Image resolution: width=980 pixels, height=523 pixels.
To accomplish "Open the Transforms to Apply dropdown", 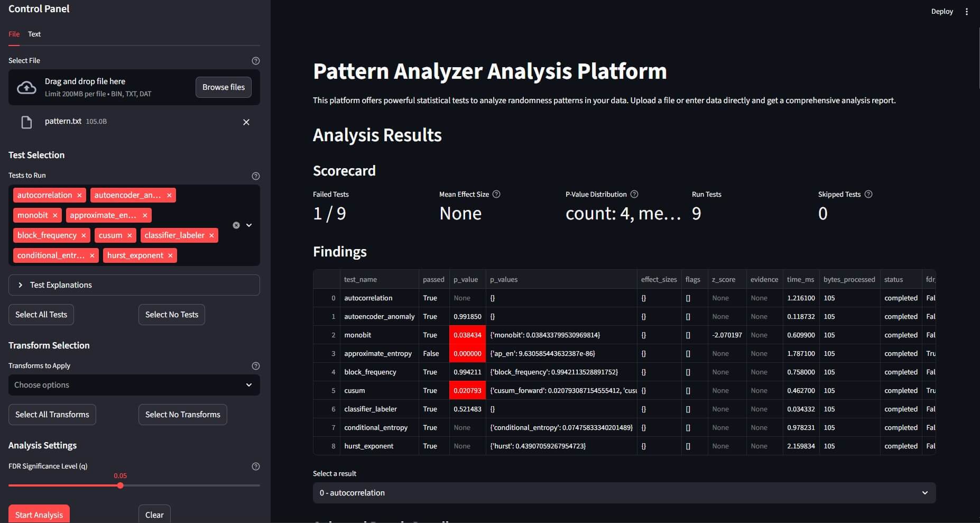I will pos(134,385).
